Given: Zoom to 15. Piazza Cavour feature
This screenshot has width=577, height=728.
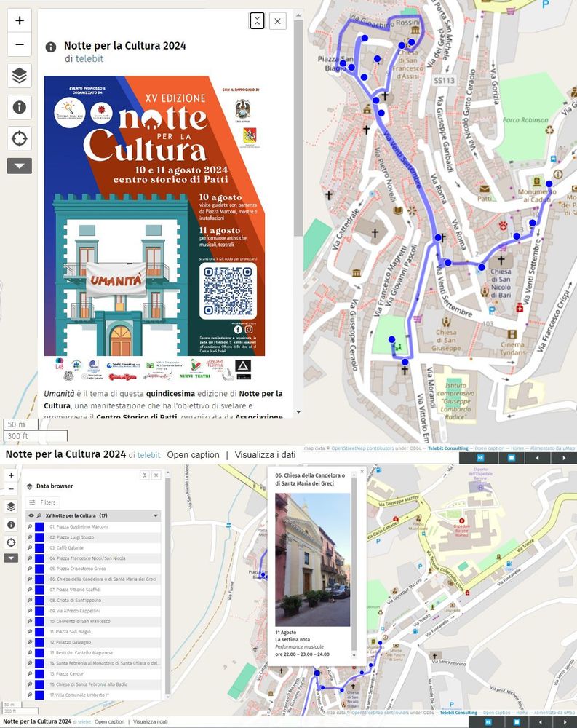Looking at the screenshot, I should 30,673.
